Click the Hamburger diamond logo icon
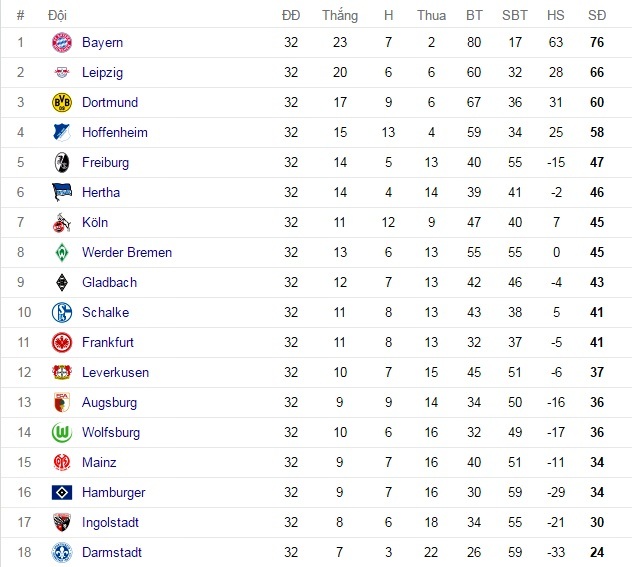 (62, 493)
